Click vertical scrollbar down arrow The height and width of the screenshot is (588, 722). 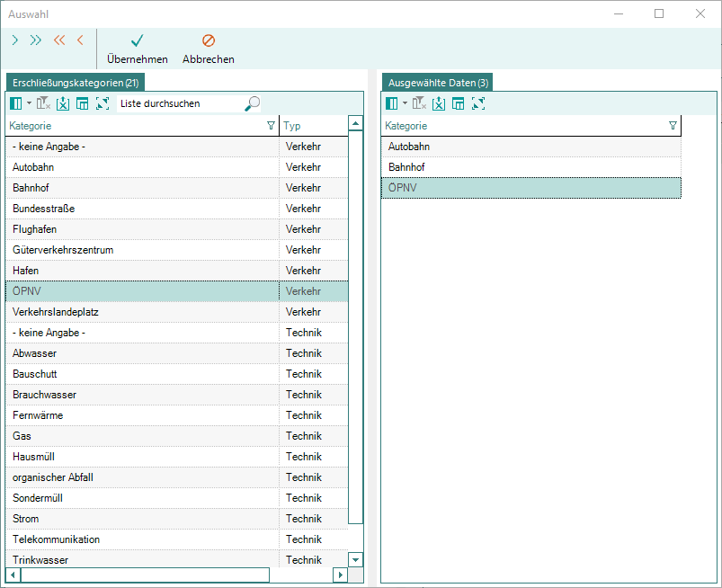pos(355,560)
